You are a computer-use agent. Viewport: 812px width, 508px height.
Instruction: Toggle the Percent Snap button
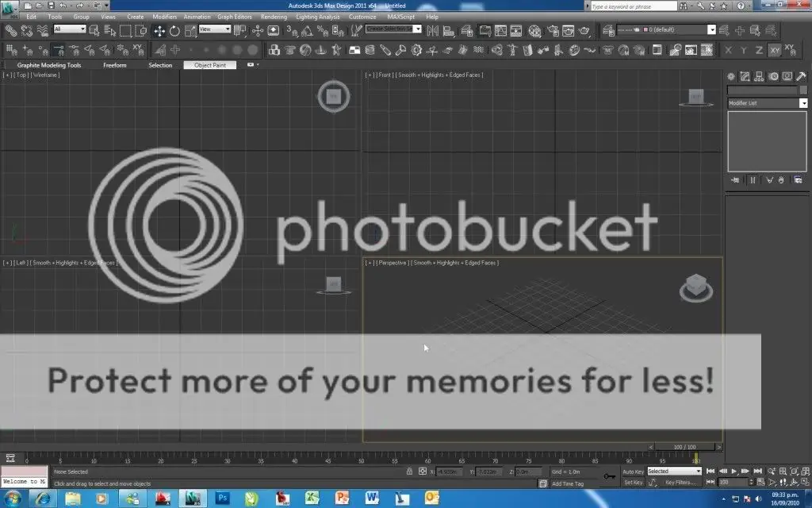[x=323, y=31]
